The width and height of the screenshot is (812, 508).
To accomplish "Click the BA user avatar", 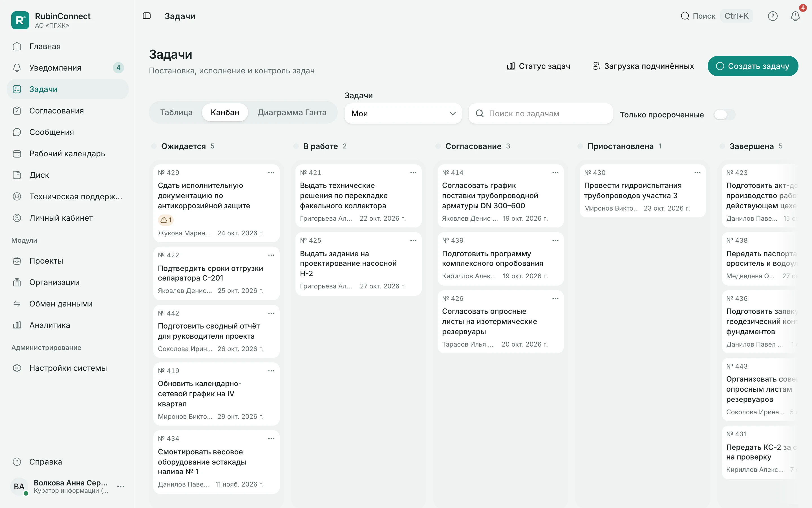I will coord(19,486).
